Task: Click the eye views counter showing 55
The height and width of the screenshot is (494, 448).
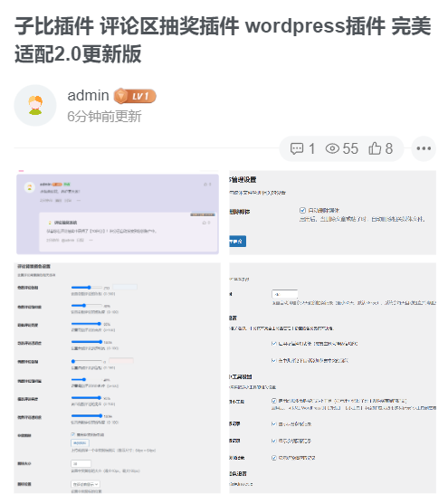Action: pos(342,148)
